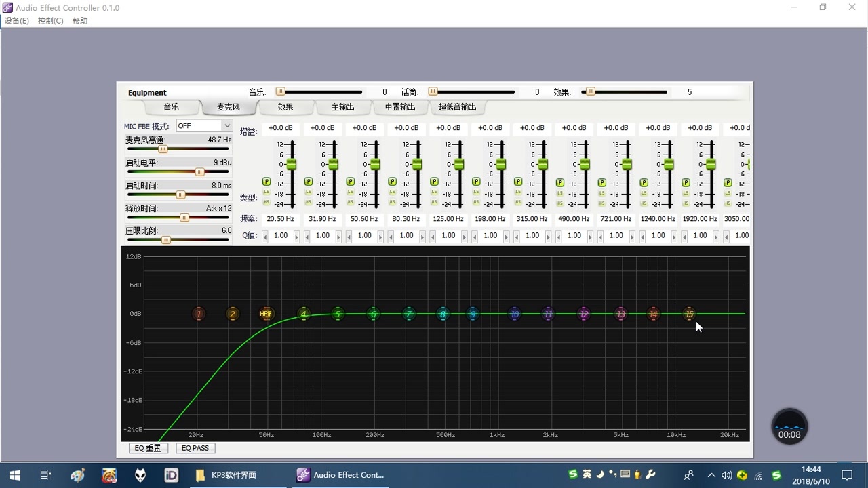
Task: Set 50.60 Hz band type to HS
Action: click(x=351, y=202)
